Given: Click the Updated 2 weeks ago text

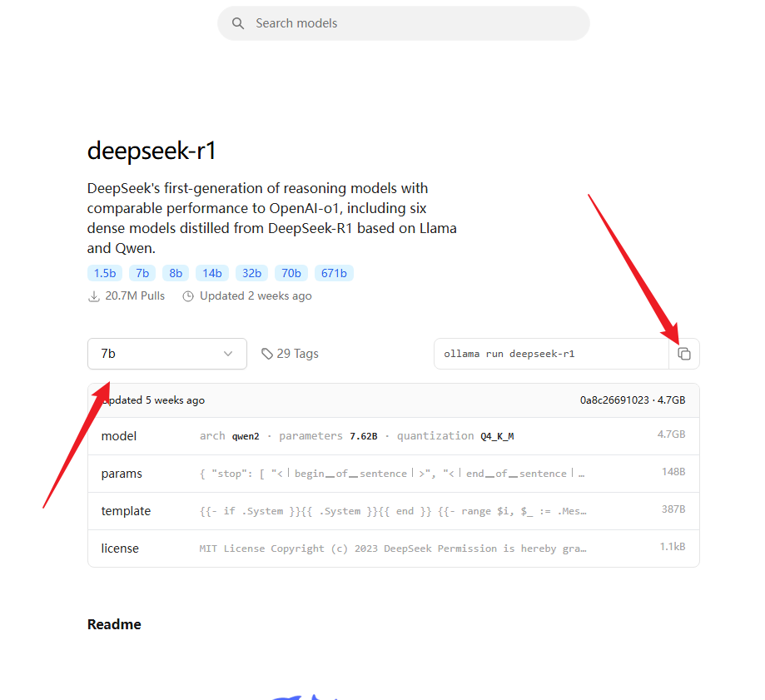Looking at the screenshot, I should click(x=256, y=296).
